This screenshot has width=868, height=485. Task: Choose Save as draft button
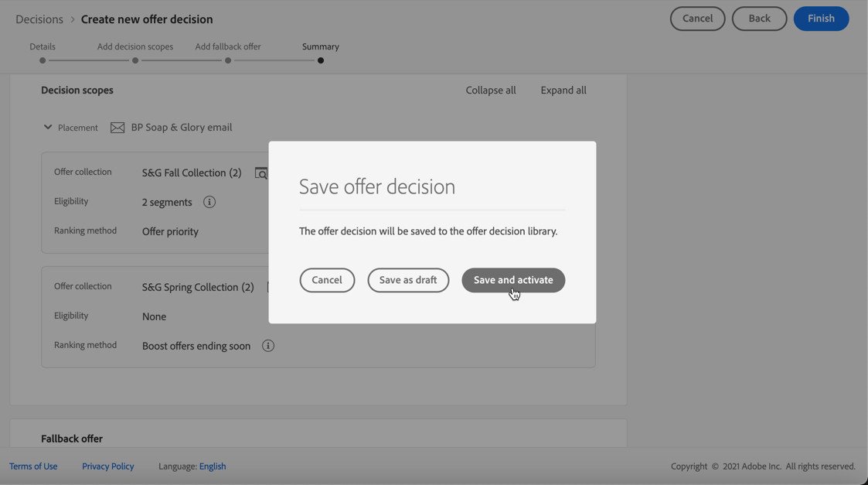[x=408, y=280]
